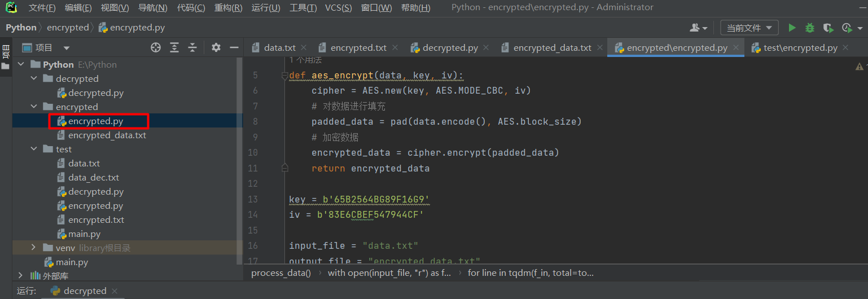This screenshot has width=868, height=299.
Task: Expand the 外部库 node
Action: tap(21, 276)
